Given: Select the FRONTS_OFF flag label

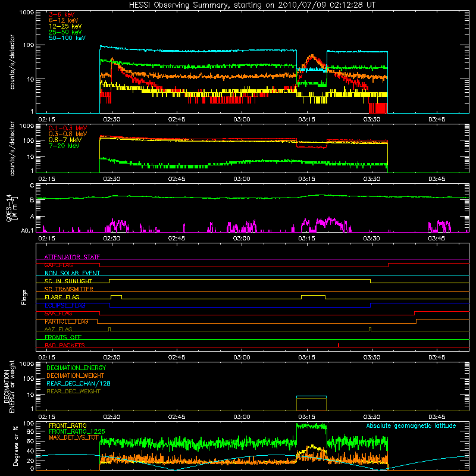Looking at the screenshot, I should click(x=63, y=337).
